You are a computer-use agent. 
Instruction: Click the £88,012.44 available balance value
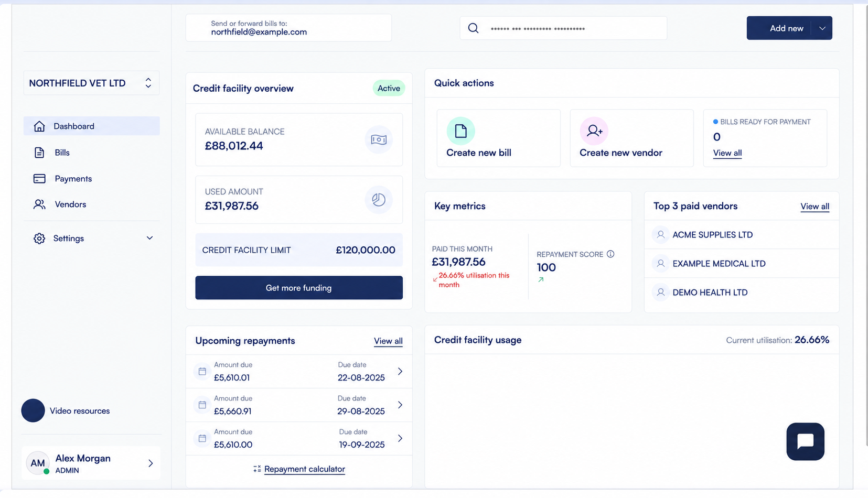coord(234,146)
